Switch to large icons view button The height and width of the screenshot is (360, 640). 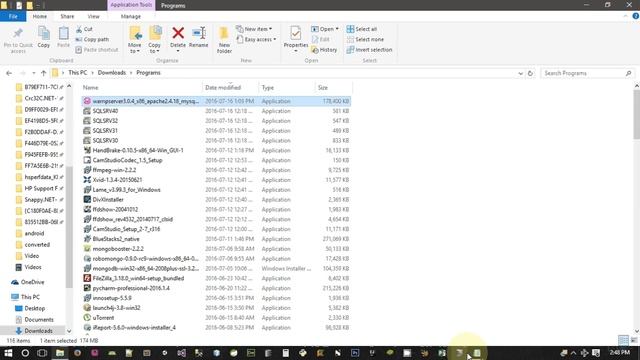(x=634, y=340)
